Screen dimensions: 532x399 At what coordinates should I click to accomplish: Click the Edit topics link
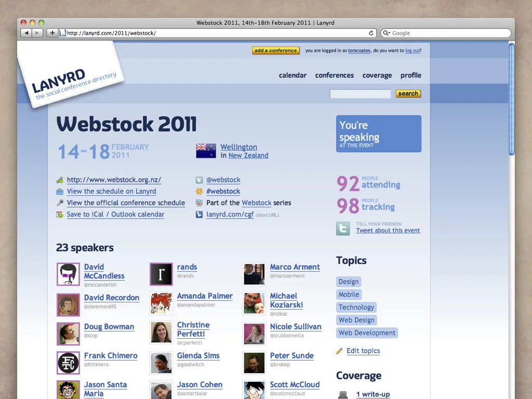pos(363,351)
